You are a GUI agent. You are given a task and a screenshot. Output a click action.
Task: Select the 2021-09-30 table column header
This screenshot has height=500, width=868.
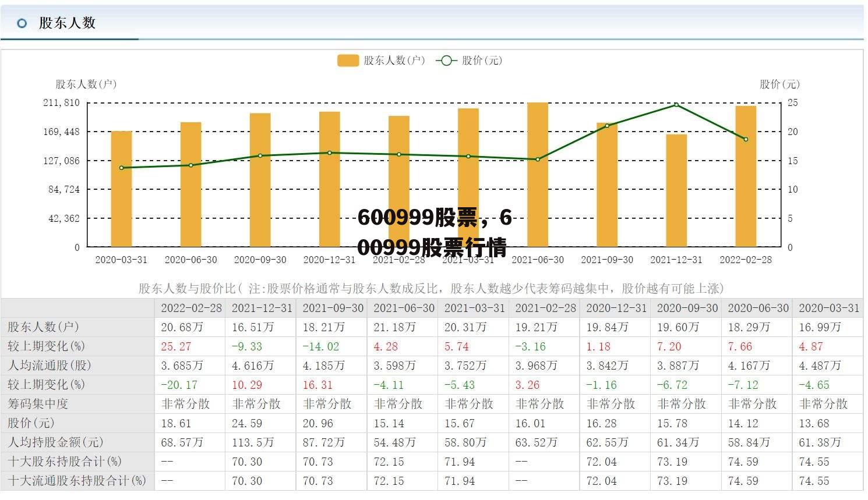tap(333, 308)
